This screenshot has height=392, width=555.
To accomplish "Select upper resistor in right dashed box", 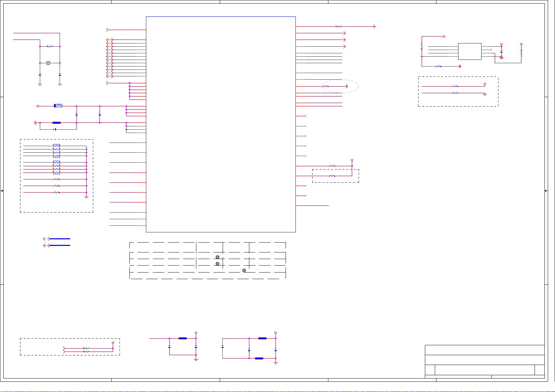I will [x=455, y=86].
